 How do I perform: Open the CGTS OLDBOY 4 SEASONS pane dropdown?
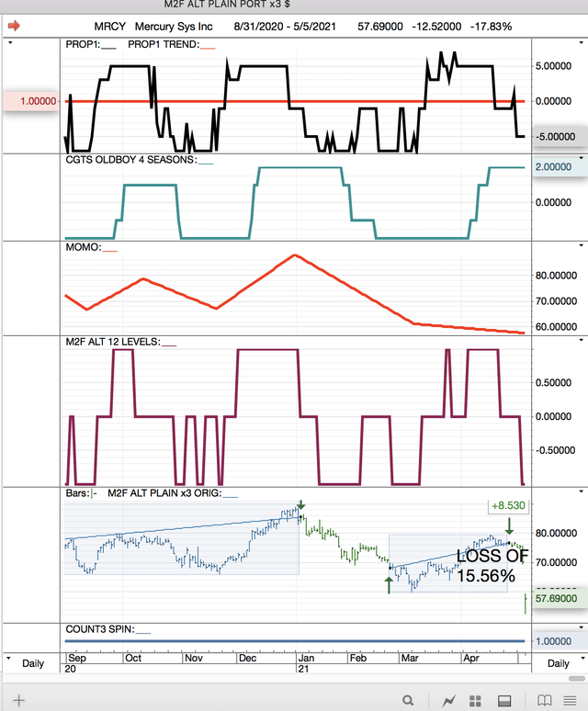pos(582,158)
